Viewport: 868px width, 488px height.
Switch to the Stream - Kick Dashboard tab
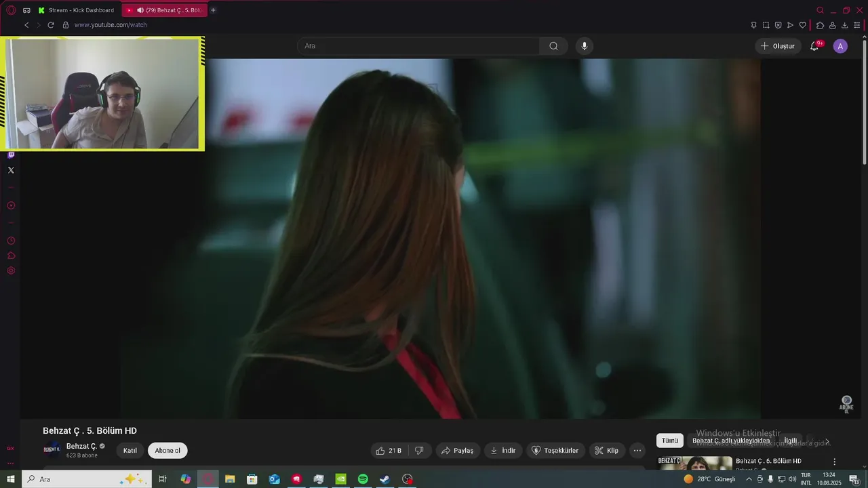coord(77,10)
